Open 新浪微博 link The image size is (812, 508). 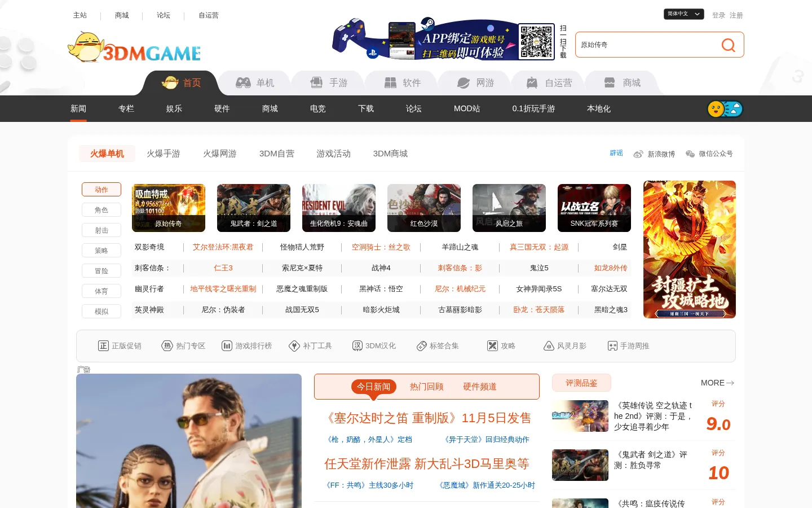coord(654,154)
